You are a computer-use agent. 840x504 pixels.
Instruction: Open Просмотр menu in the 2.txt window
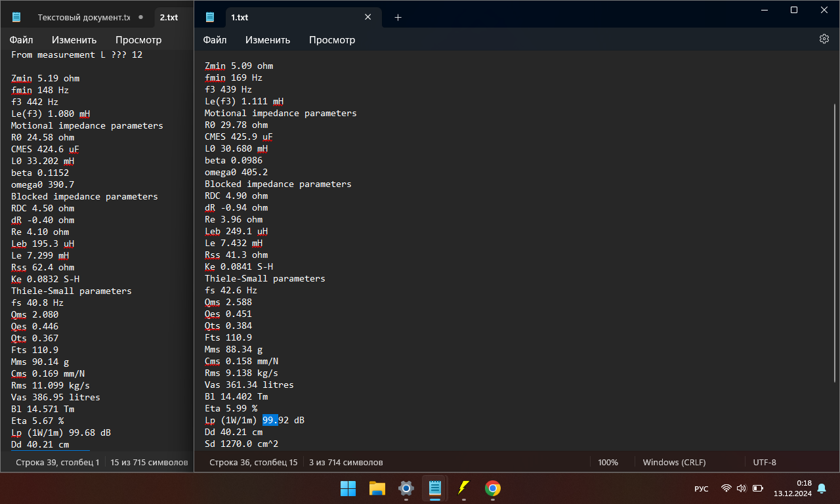(x=138, y=39)
